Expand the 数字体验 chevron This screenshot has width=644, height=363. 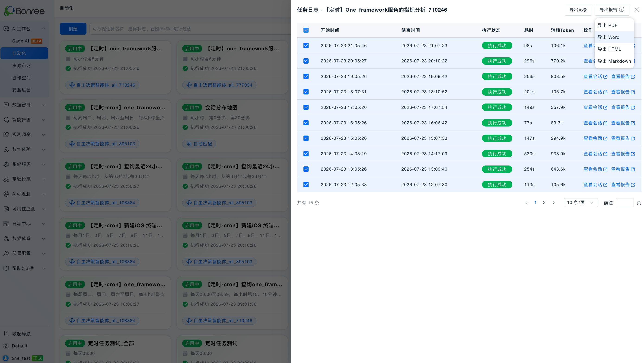point(44,149)
